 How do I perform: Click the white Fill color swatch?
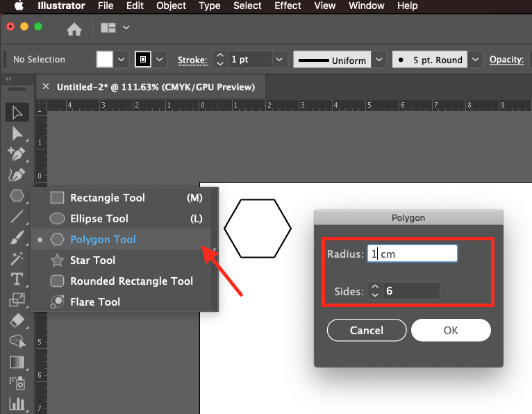coord(105,60)
